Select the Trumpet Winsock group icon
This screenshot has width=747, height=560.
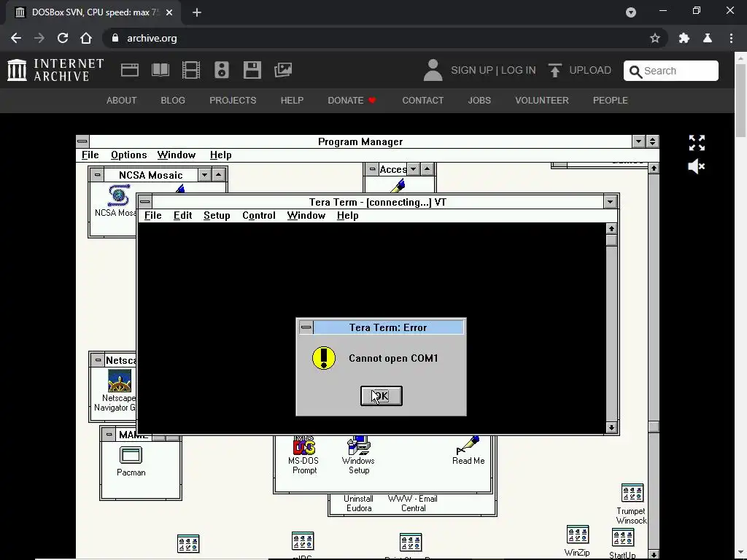632,493
